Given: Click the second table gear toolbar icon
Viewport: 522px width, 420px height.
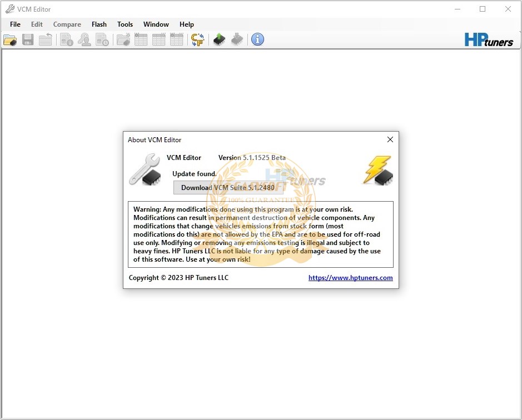Looking at the screenshot, I should tap(158, 39).
